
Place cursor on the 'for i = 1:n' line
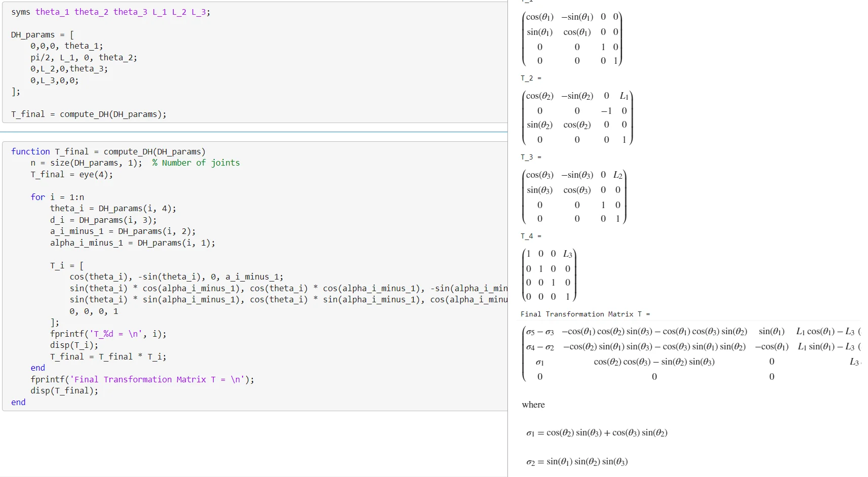point(57,197)
